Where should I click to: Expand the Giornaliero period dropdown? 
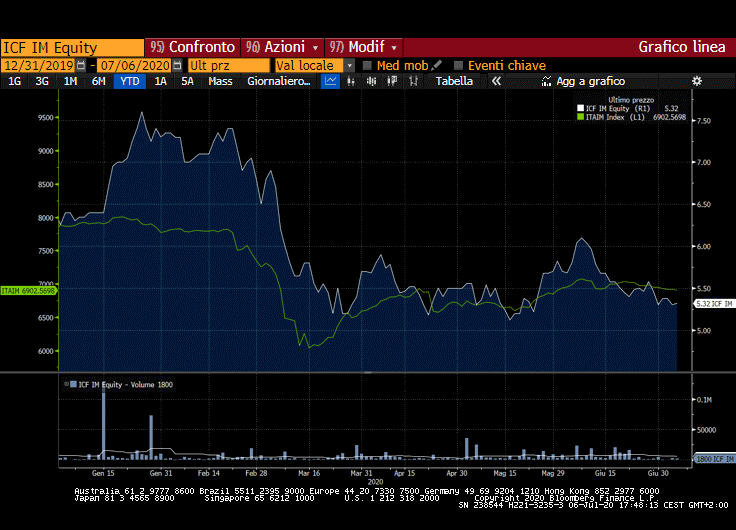(279, 81)
